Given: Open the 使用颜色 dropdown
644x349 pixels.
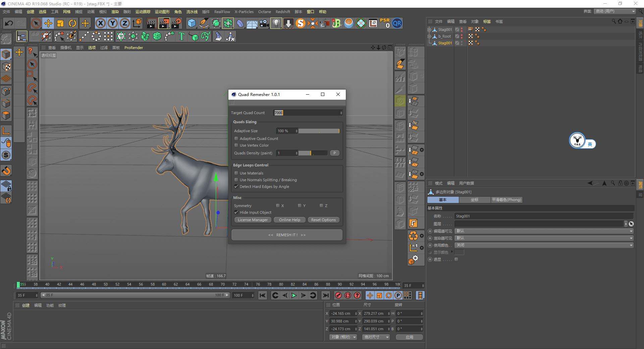Looking at the screenshot, I should [544, 245].
